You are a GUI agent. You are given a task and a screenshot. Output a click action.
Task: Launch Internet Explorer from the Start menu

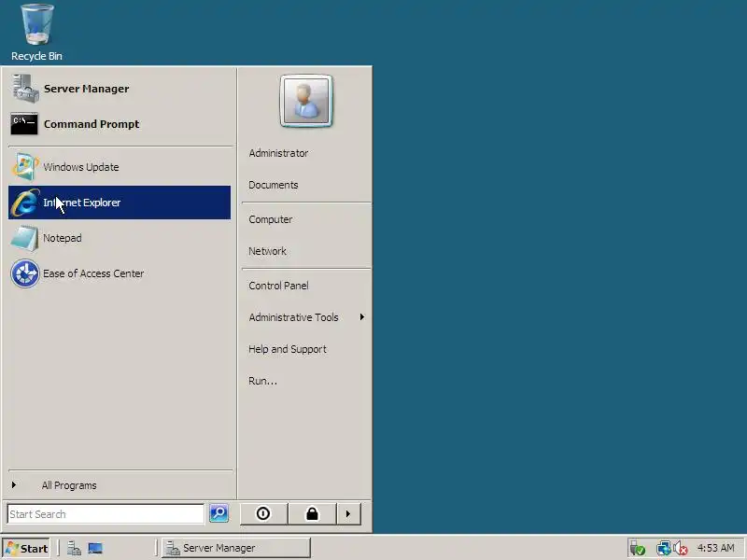[120, 203]
